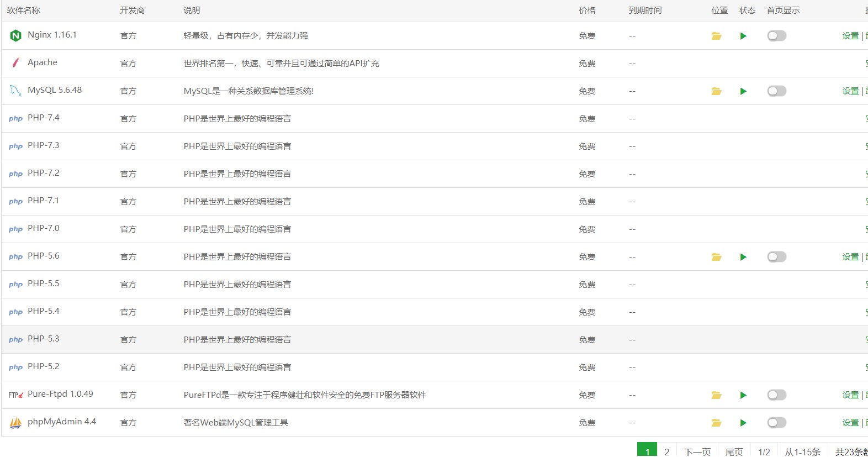868x457 pixels.
Task: Click the Nginx 1.16.1 software name
Action: (52, 35)
